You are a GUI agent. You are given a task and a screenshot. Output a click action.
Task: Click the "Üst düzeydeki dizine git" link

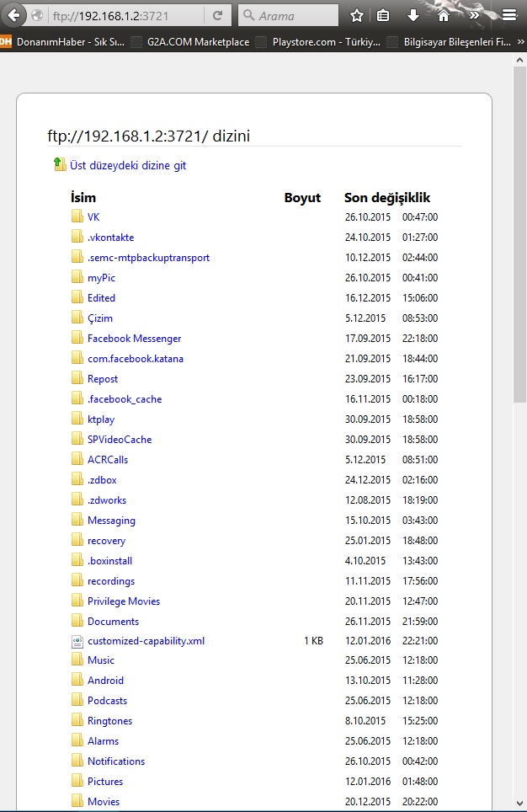coord(128,165)
